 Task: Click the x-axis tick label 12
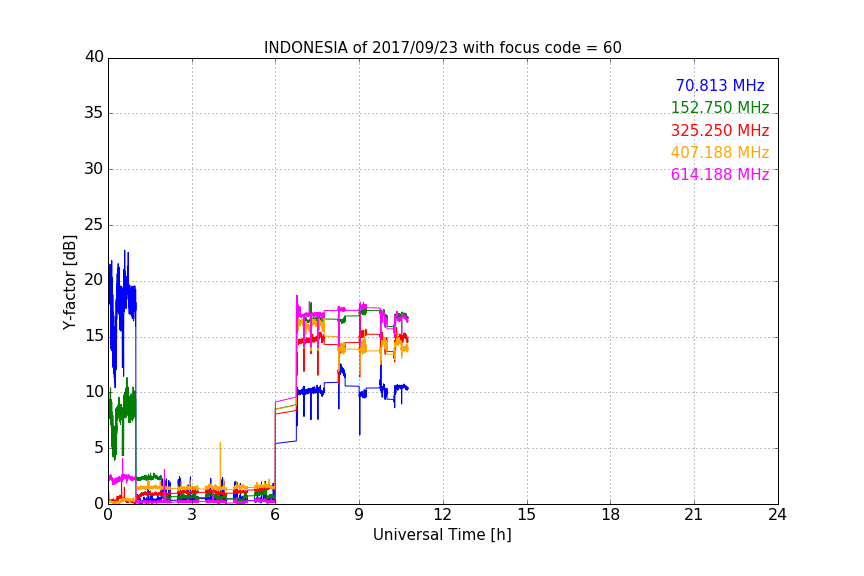coord(443,515)
